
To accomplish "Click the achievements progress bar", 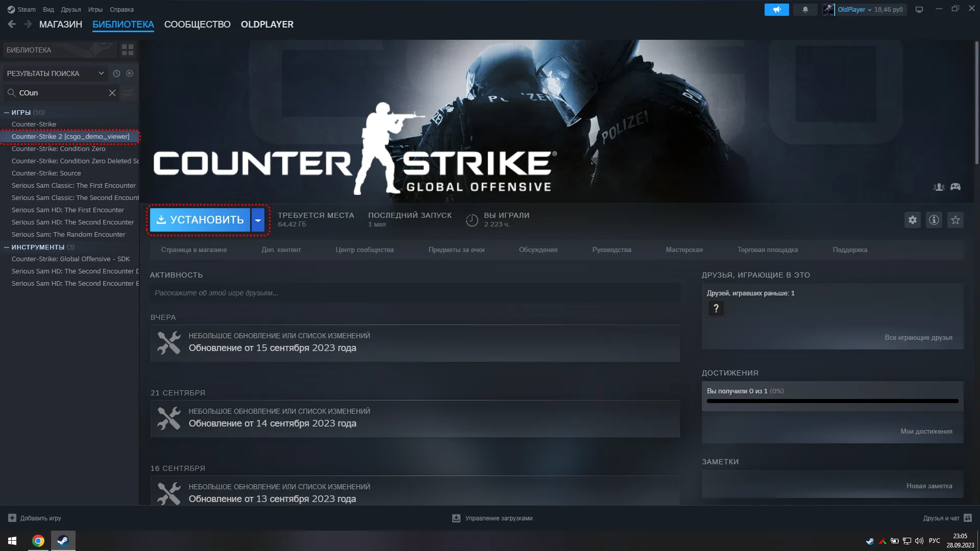I will click(832, 401).
